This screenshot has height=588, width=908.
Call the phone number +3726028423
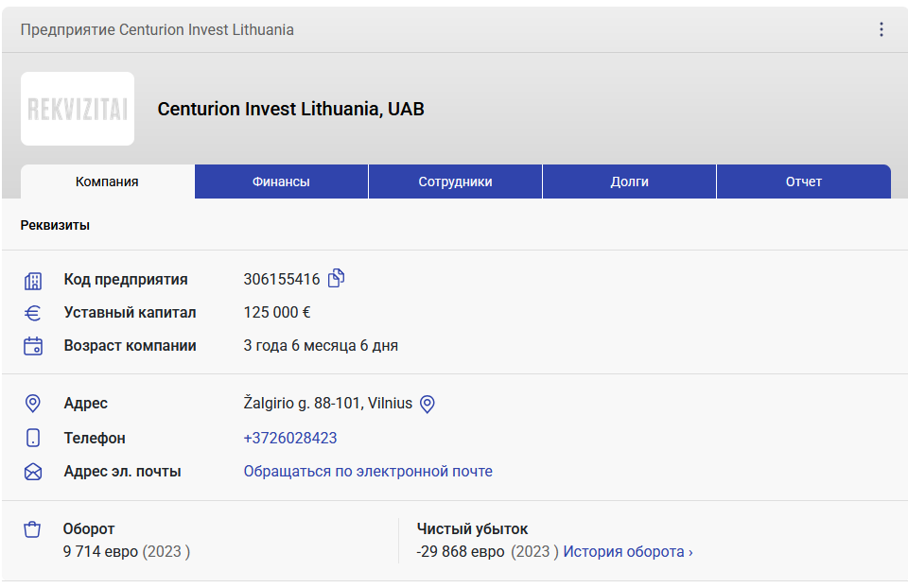290,439
